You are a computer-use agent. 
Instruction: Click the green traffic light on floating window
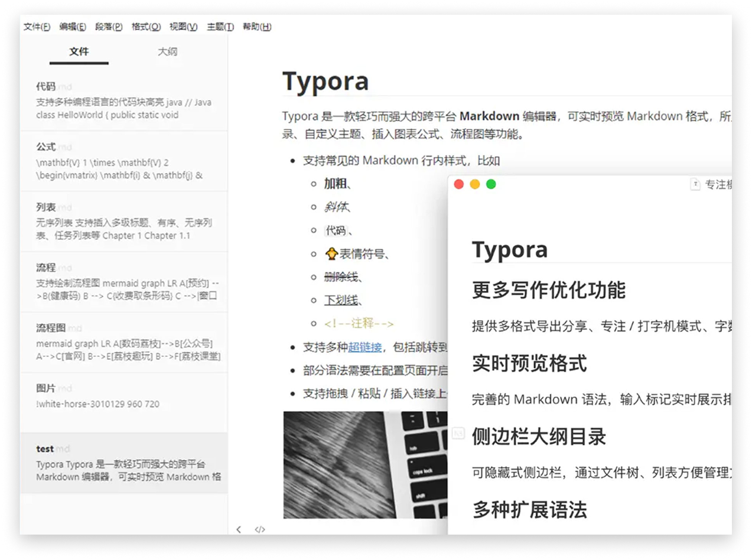pyautogui.click(x=491, y=184)
